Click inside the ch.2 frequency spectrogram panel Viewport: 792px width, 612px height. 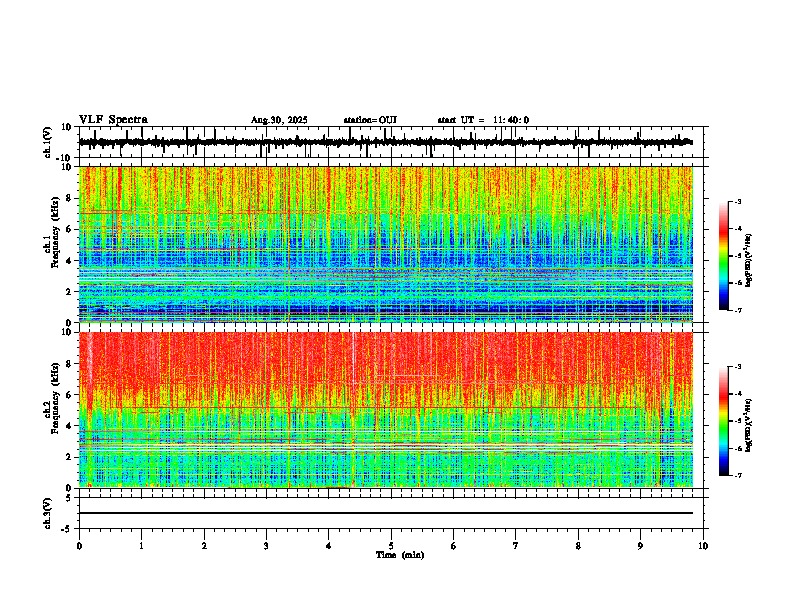point(385,410)
